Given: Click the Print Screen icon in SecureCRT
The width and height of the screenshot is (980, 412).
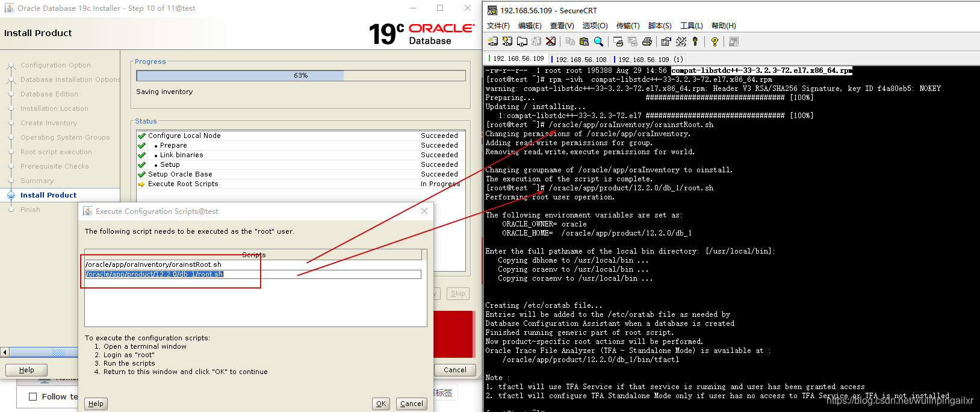Looking at the screenshot, I should (618, 42).
